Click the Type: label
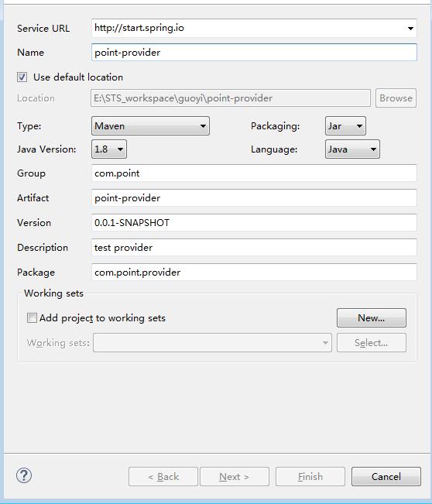This screenshot has height=504, width=432. click(29, 126)
